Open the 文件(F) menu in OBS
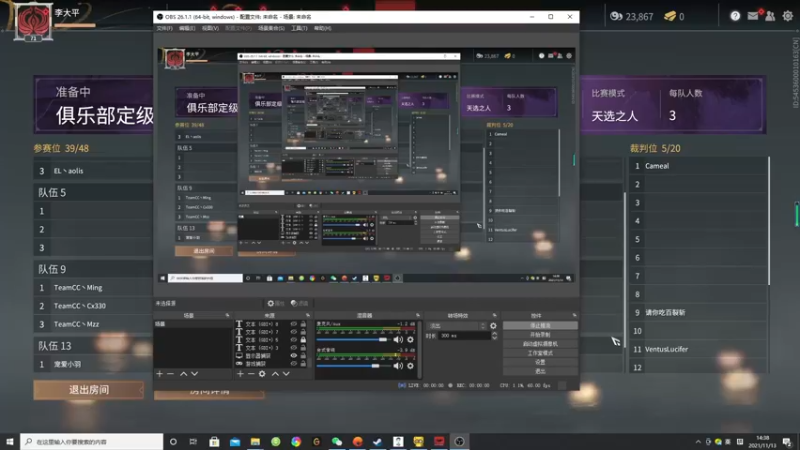The width and height of the screenshot is (800, 450). [164, 28]
